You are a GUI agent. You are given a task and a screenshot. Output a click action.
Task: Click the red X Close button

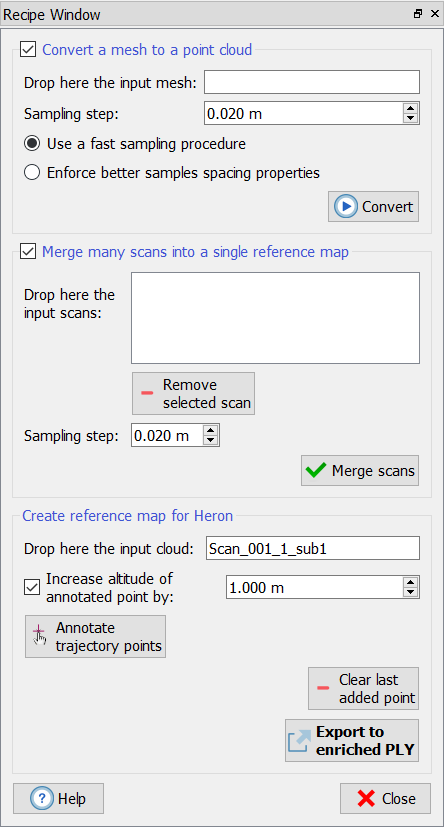385,799
